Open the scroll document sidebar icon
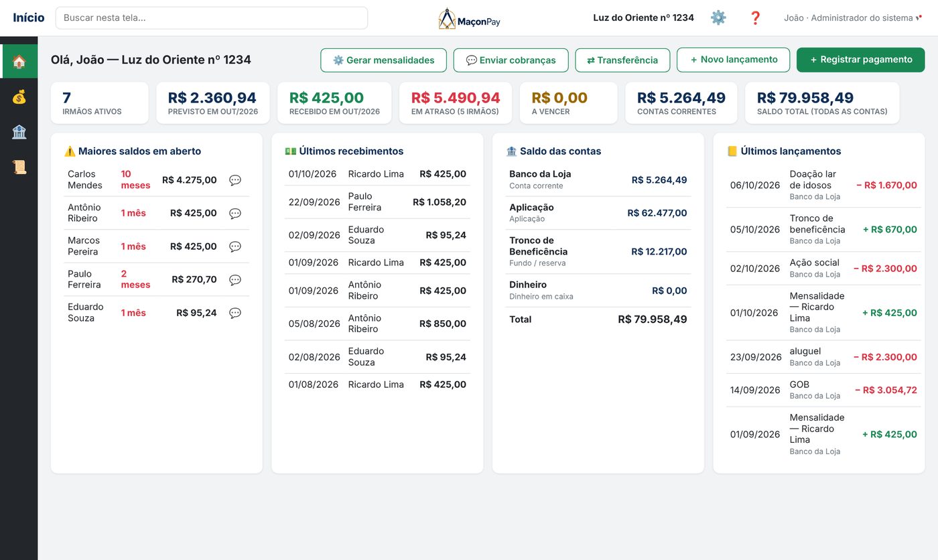The width and height of the screenshot is (938, 560). [x=19, y=167]
